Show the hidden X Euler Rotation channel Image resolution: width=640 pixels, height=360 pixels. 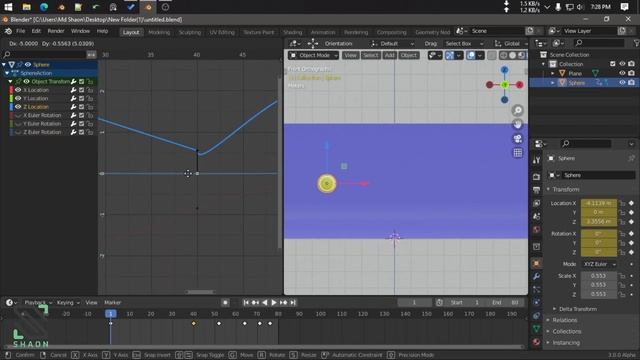[x=18, y=116]
